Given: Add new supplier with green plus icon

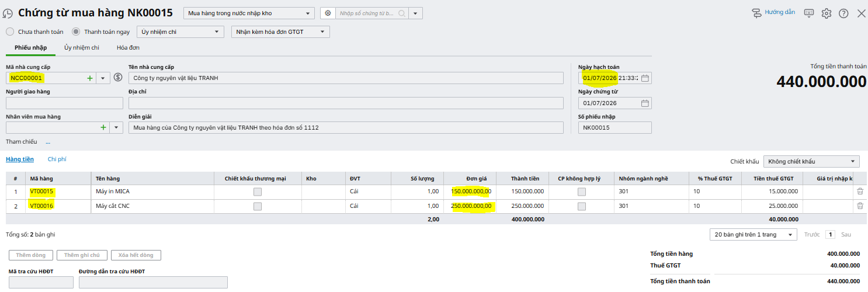Looking at the screenshot, I should [90, 78].
